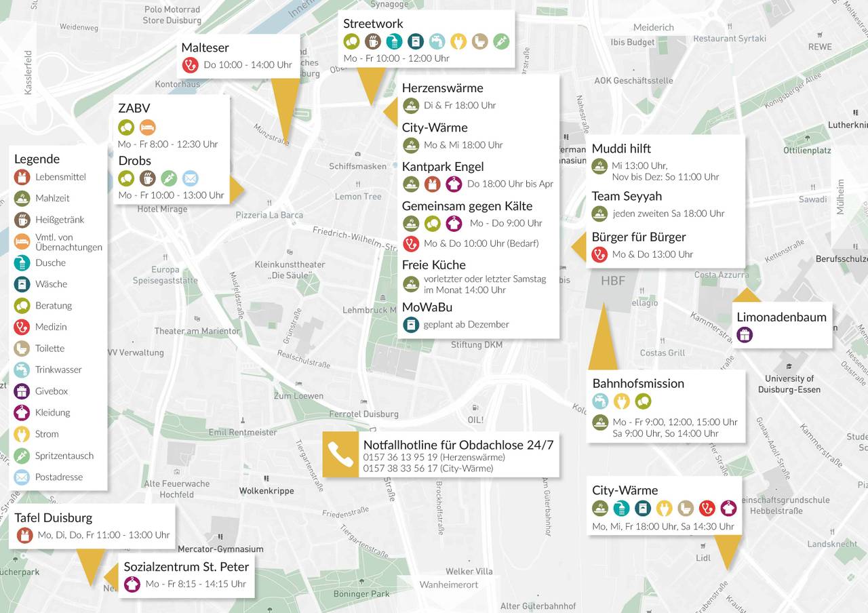Click the Bahnhofsmission drinking water tap icon
This screenshot has width=868, height=613.
tap(599, 401)
